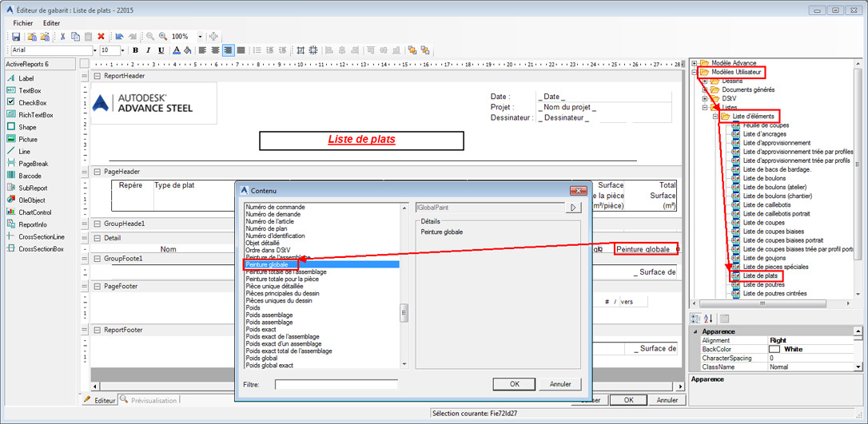
Task: Collapse the PageHeader section
Action: pos(97,172)
